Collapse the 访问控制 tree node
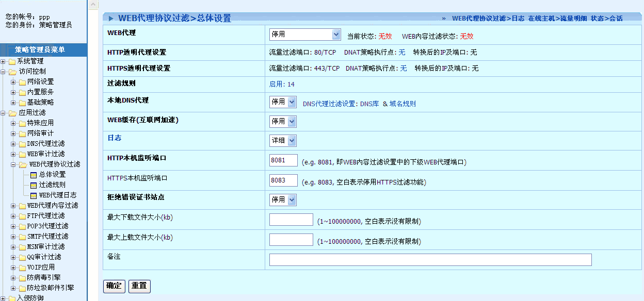 [4, 72]
